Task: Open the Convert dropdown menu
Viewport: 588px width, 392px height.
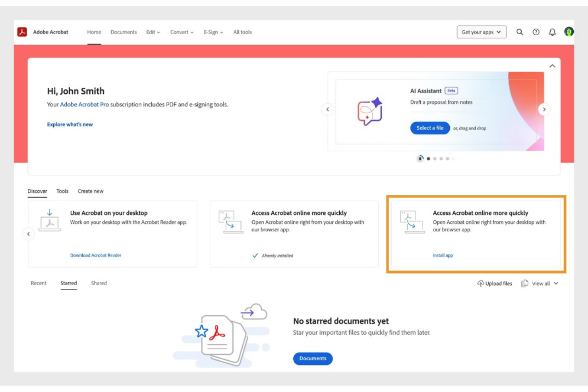Action: (x=181, y=32)
